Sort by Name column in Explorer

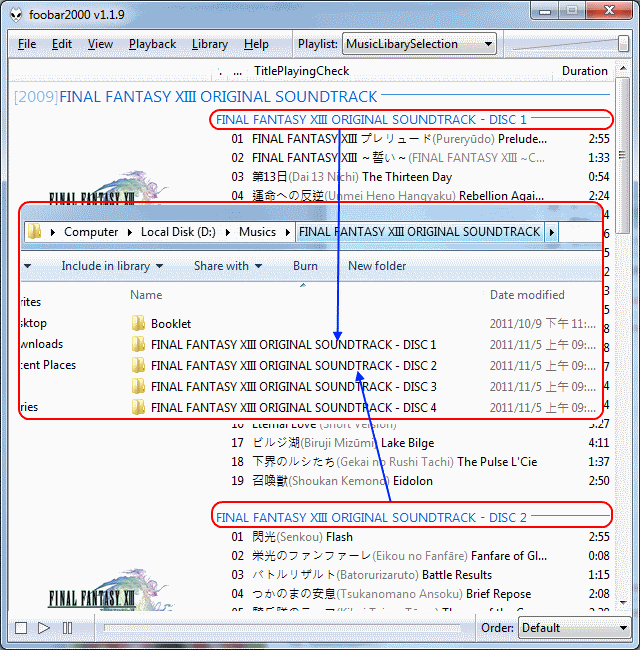[146, 295]
